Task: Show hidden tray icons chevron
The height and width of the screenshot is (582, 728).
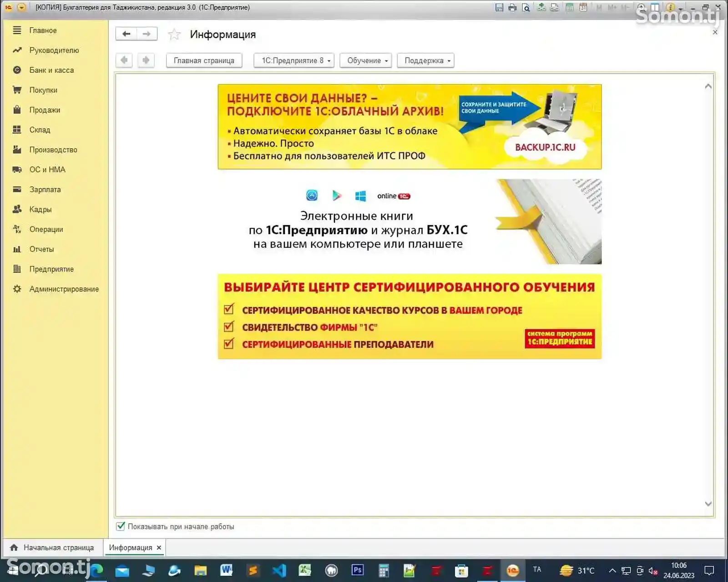Action: (x=612, y=570)
